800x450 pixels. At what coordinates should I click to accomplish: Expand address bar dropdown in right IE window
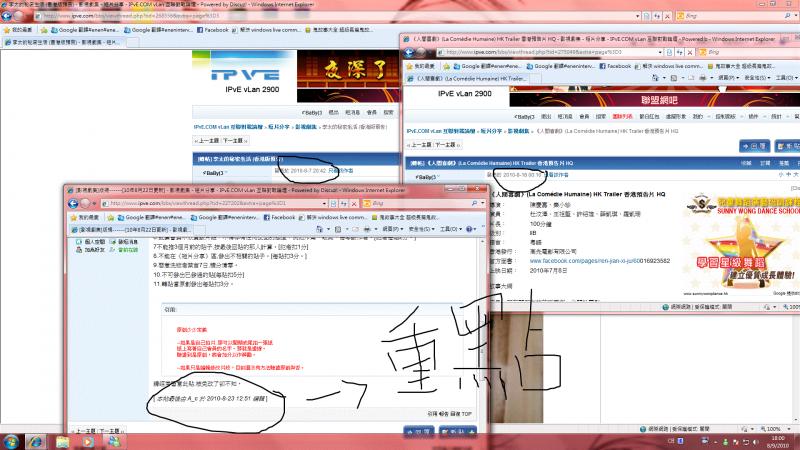(660, 53)
